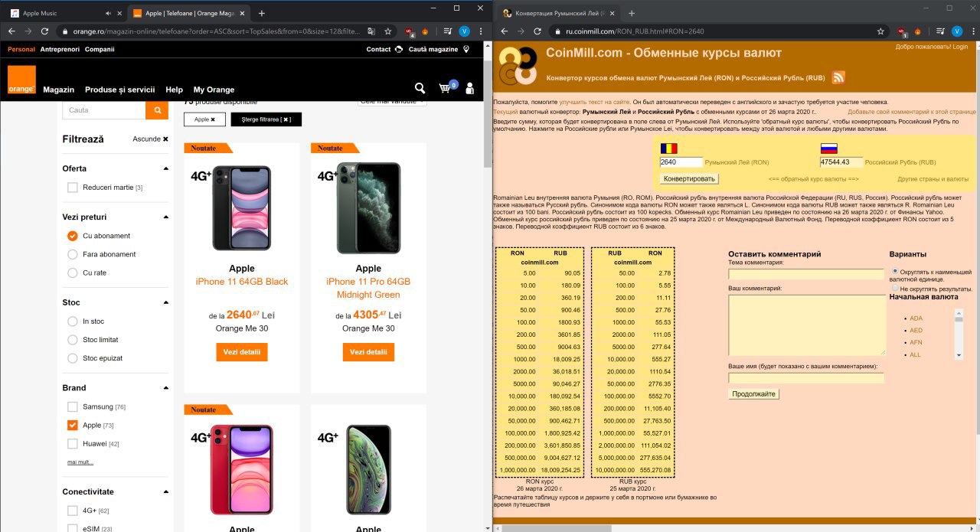Click the Продолжайте button
980x532 pixels.
[754, 393]
